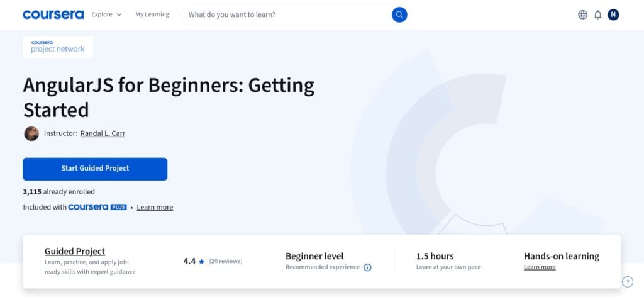Click the Recommended experience info icon
This screenshot has height=297, width=644.
[x=367, y=267]
